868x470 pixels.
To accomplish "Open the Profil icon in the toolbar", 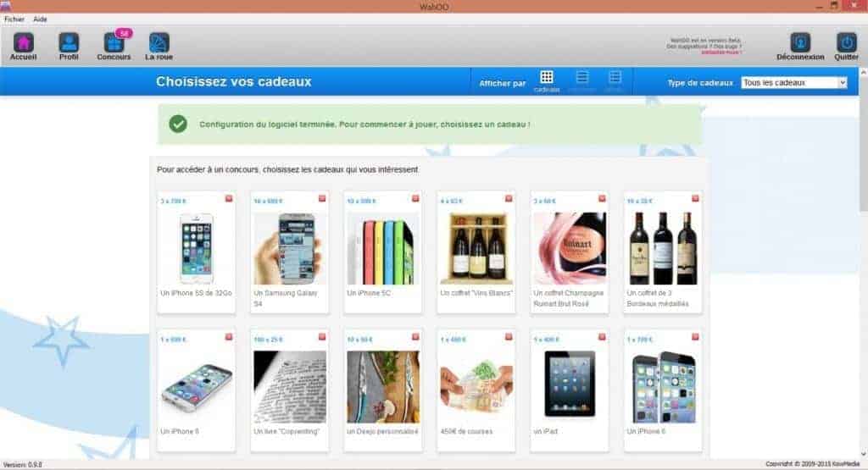I will 69,43.
